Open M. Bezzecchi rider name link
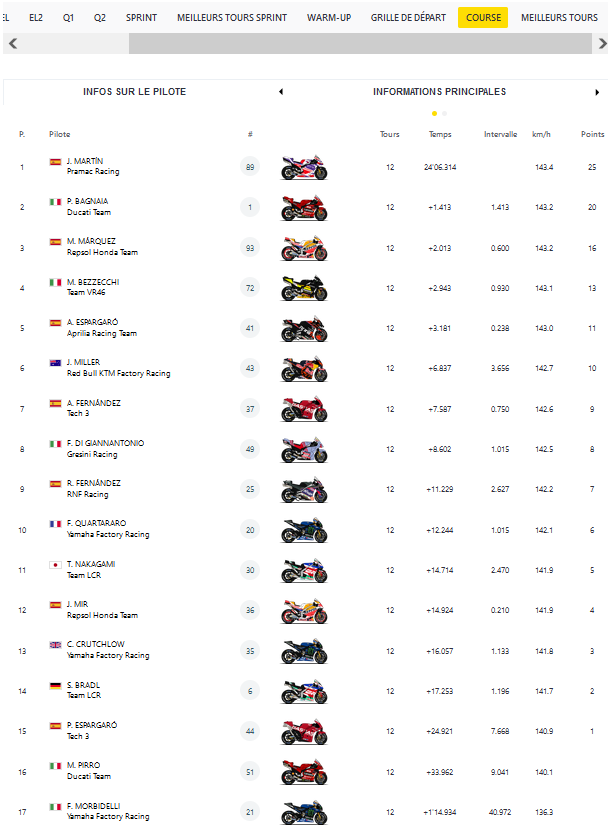The image size is (608, 832). pos(92,282)
